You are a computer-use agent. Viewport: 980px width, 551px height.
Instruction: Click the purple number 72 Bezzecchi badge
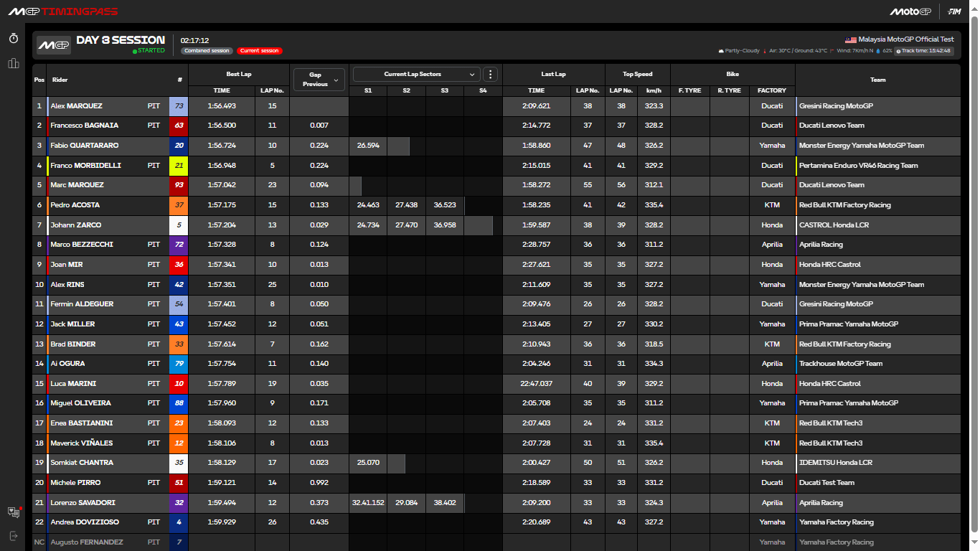coord(179,245)
